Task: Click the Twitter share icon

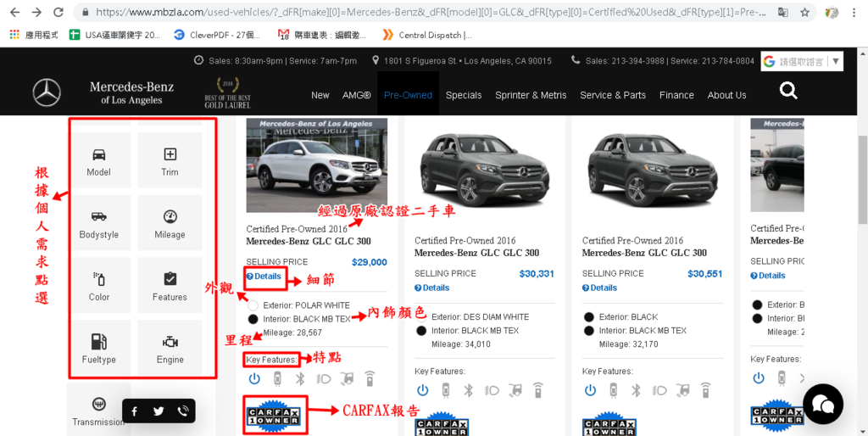Action: [159, 411]
